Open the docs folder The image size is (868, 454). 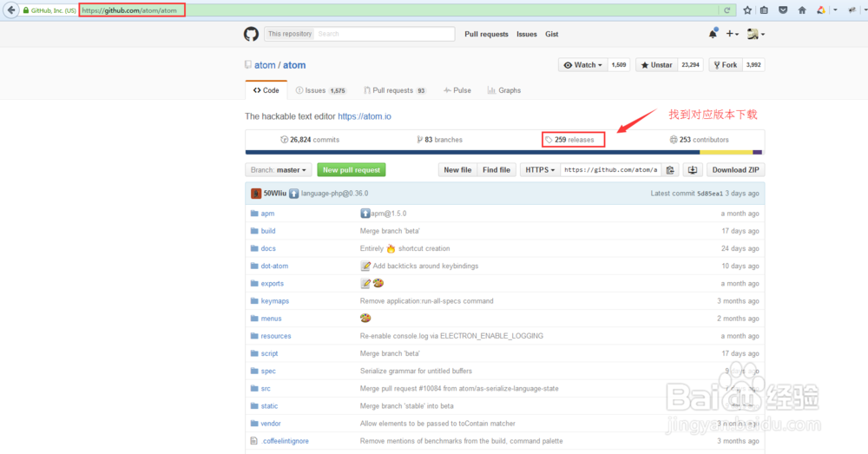(x=268, y=248)
